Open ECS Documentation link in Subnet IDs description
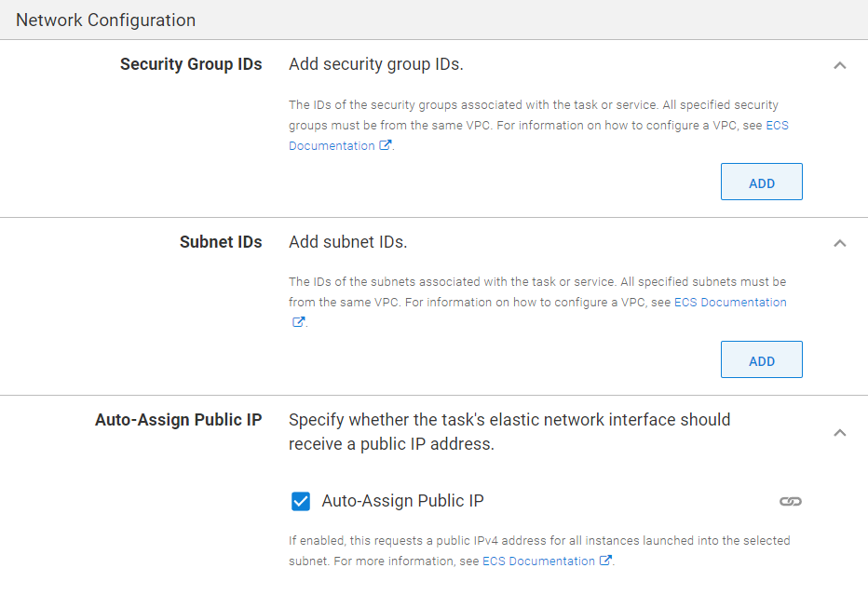The image size is (868, 595). coord(730,303)
